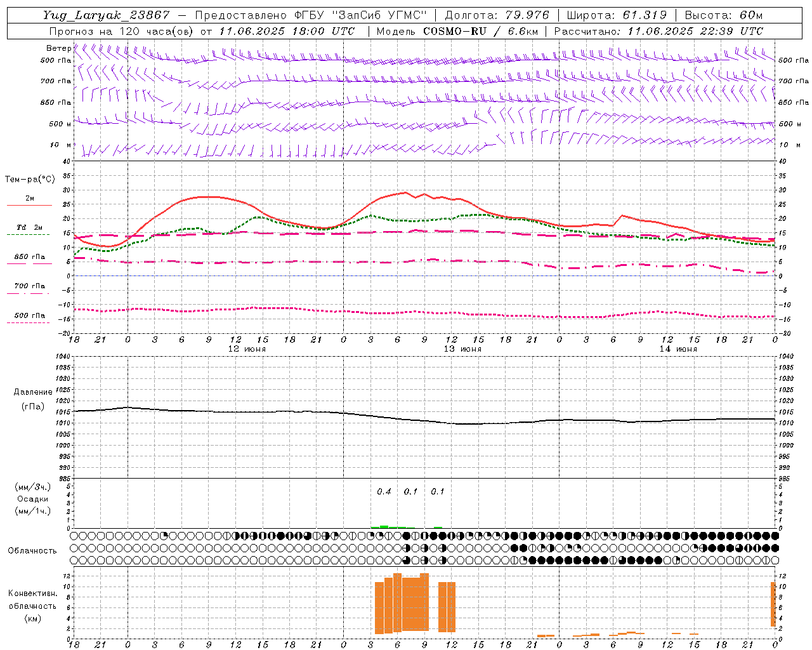Click the (км) unit label
The width and height of the screenshot is (812, 650).
tap(33, 618)
